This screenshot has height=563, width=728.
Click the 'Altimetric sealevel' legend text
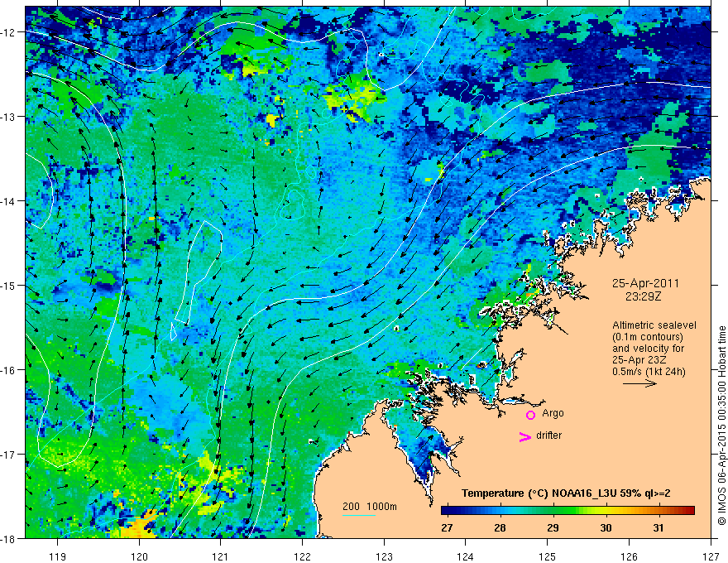654,325
